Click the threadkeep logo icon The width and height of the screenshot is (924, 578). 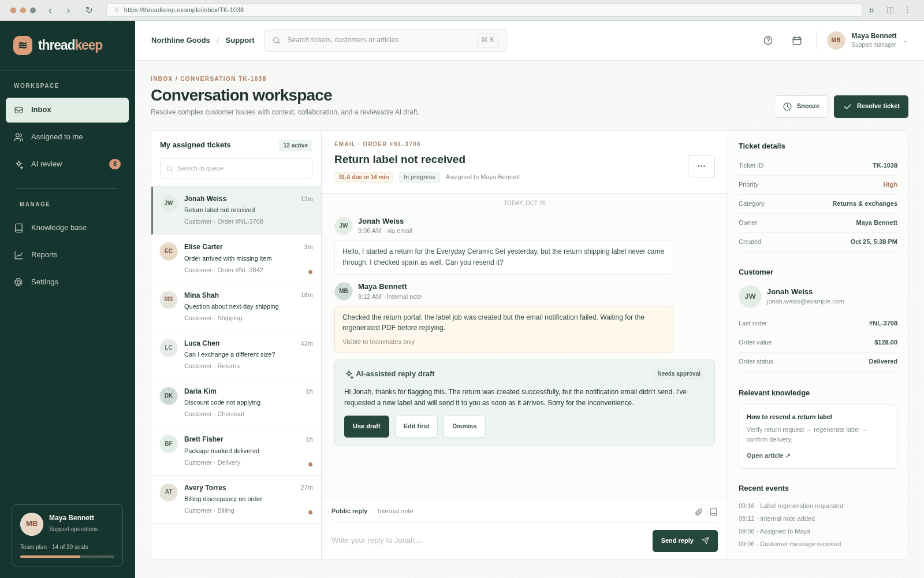click(x=23, y=45)
